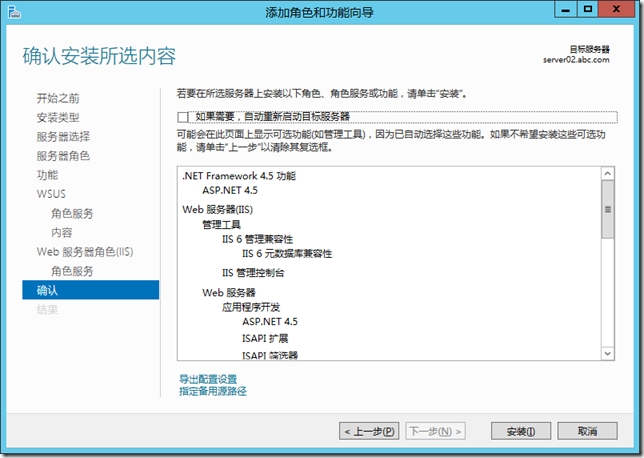Image resolution: width=644 pixels, height=458 pixels.
Task: Maximize the wizard window
Action: [x=588, y=9]
